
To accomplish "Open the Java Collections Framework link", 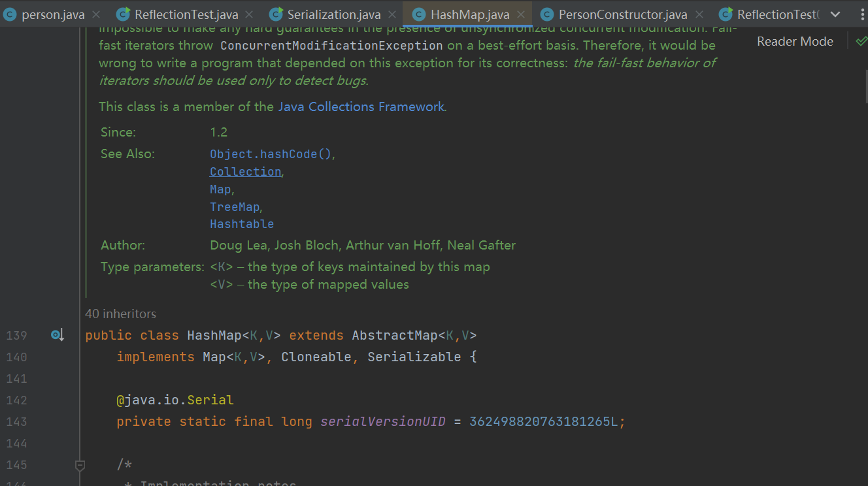I will pos(361,106).
